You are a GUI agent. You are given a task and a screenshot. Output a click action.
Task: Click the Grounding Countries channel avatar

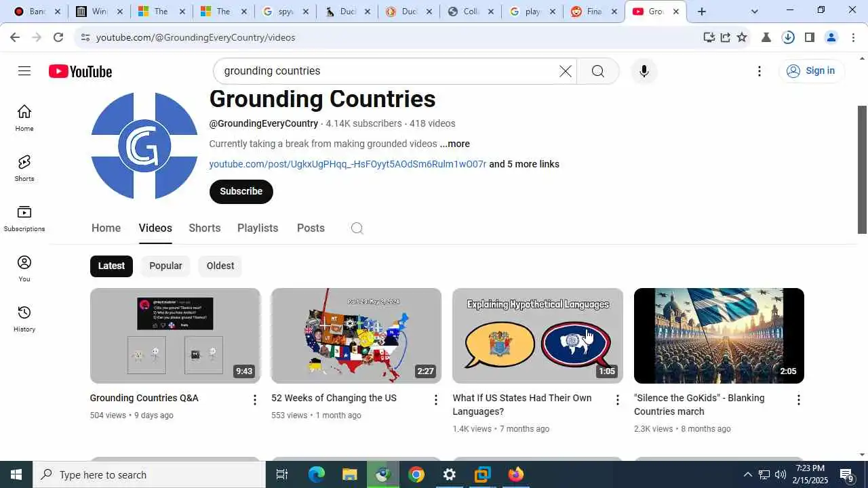[144, 146]
